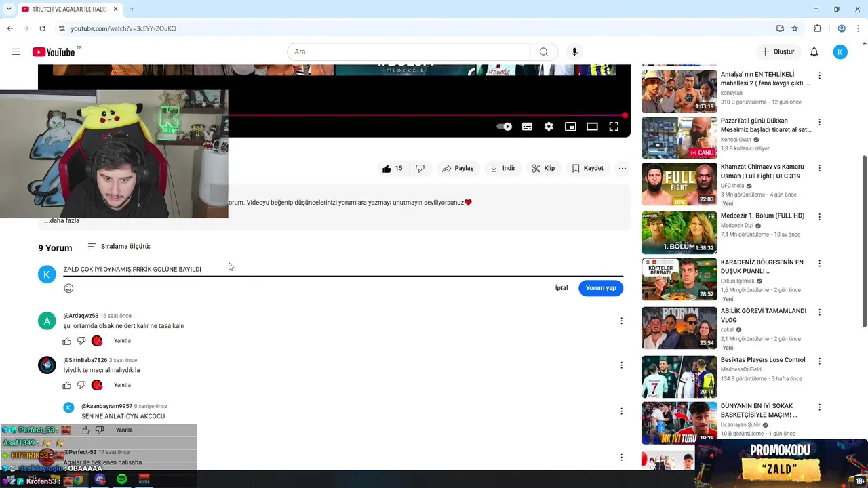
Task: Open ABİLİK GÖREVİ TAMAMLANDI VLOG thumbnail
Action: pos(679,328)
